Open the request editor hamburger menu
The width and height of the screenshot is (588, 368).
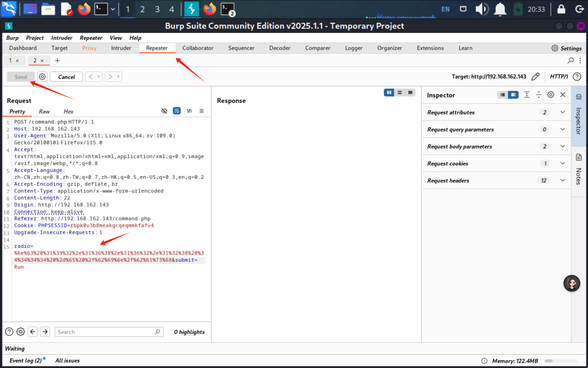point(201,111)
